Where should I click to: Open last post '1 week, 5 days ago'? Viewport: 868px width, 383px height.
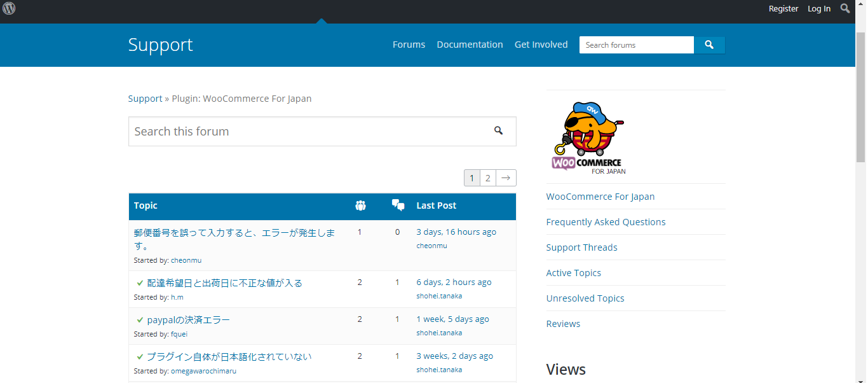452,319
